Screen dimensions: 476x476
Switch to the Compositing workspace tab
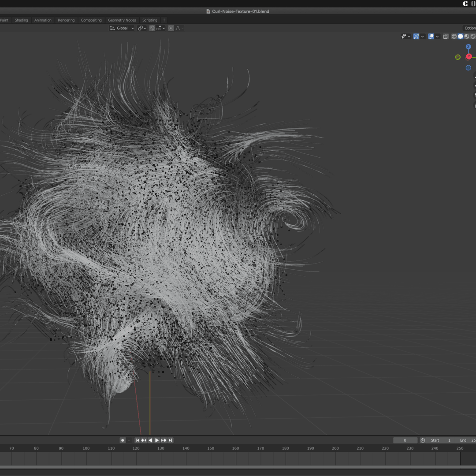point(91,20)
